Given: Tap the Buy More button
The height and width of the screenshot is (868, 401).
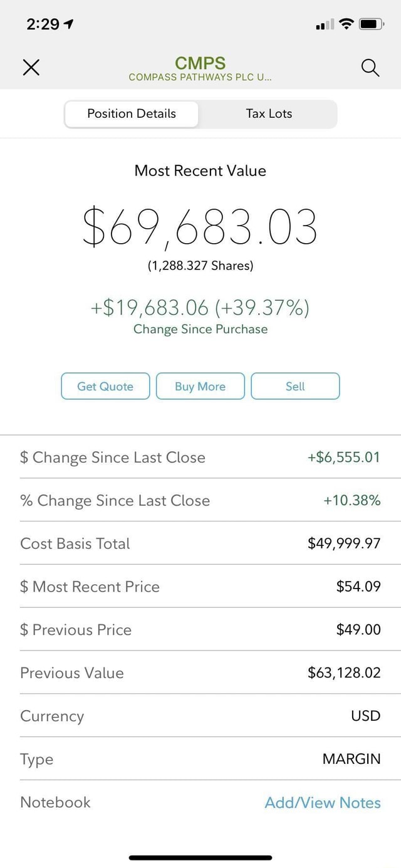Looking at the screenshot, I should [x=200, y=386].
